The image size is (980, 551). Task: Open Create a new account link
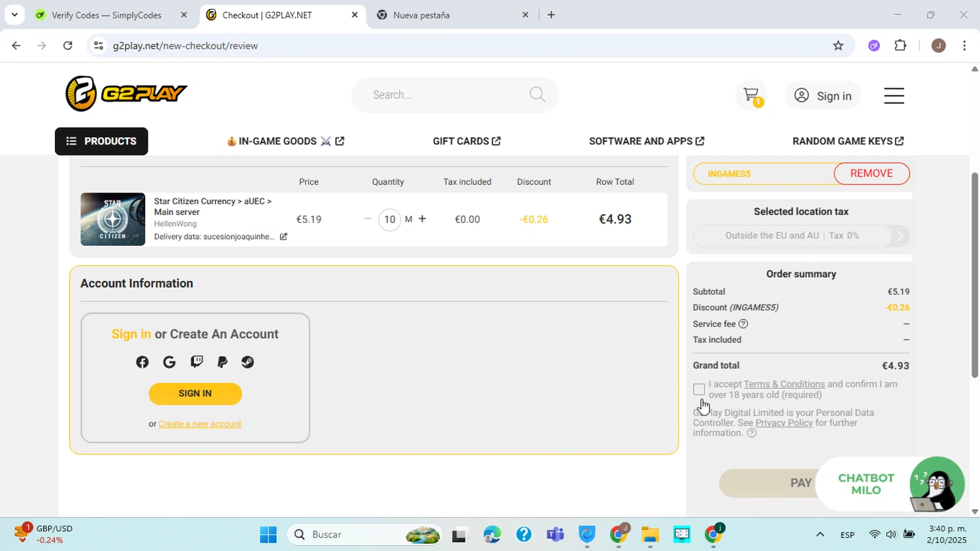coord(200,424)
